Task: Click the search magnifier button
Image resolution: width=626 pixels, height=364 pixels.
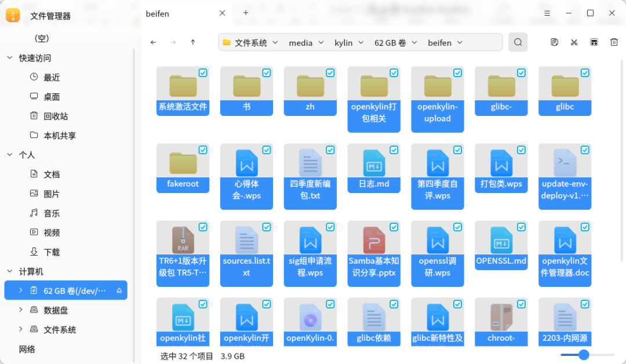Action: [x=518, y=42]
